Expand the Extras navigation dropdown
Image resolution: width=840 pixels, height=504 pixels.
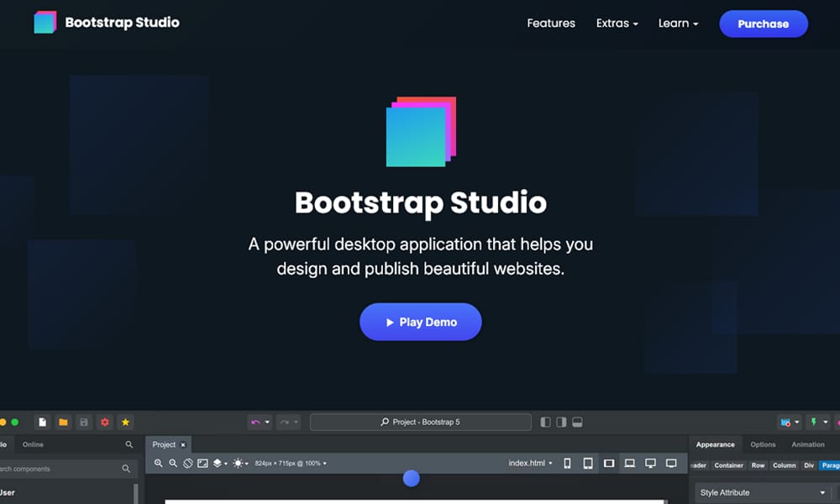pos(617,23)
